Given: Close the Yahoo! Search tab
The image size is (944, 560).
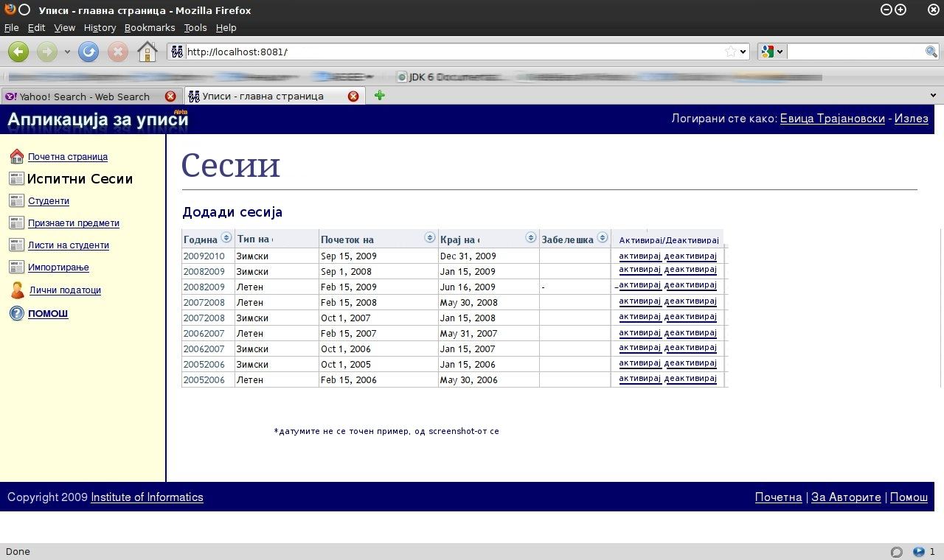Looking at the screenshot, I should (170, 97).
